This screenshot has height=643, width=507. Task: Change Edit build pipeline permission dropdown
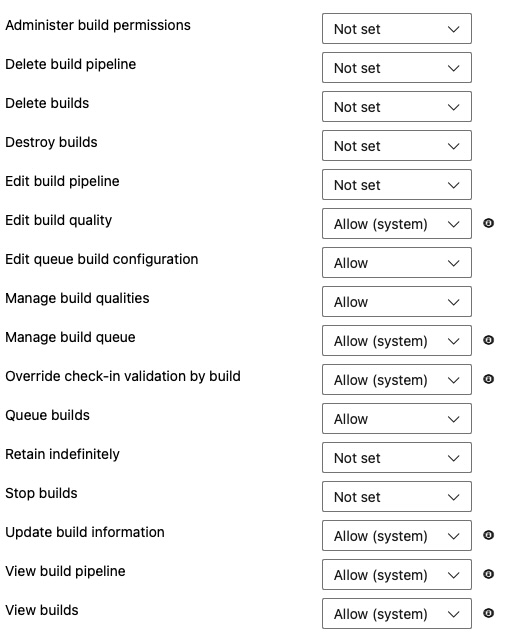tap(397, 185)
